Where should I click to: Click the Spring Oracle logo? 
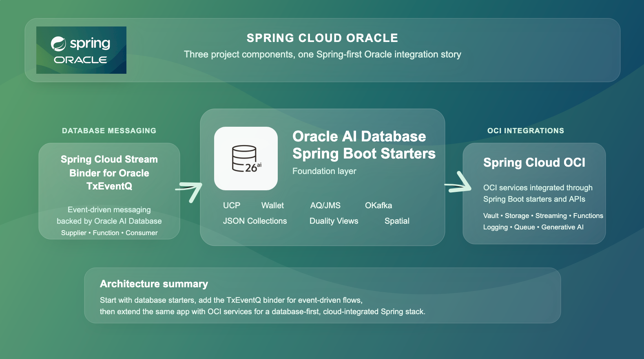click(x=81, y=50)
